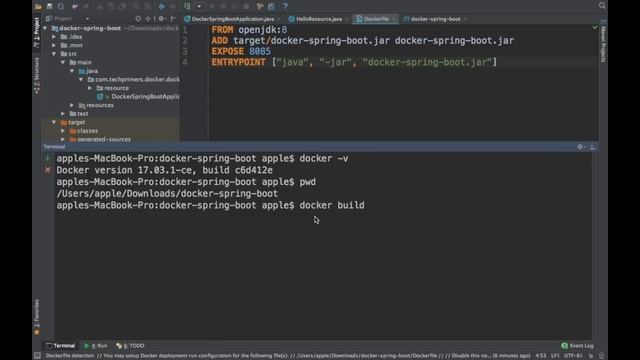Collapse the target folder
The height and width of the screenshot is (360, 640).
[54, 122]
